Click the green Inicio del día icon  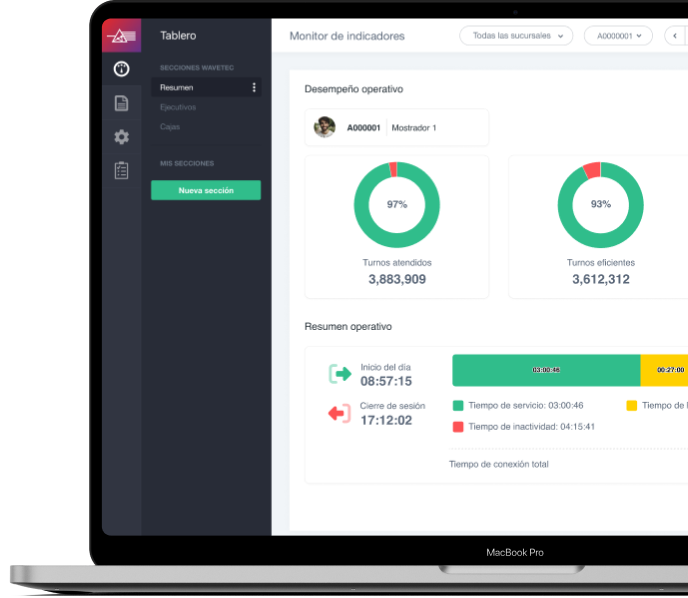(340, 374)
